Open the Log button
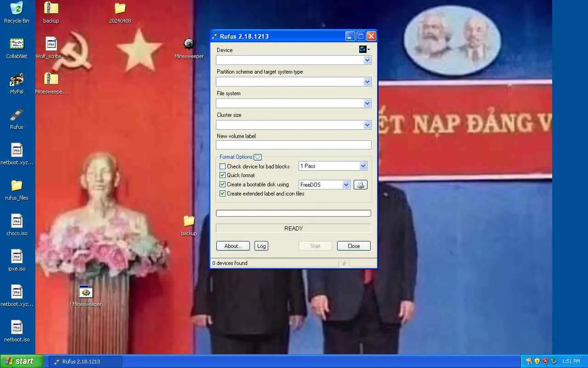 click(x=261, y=246)
